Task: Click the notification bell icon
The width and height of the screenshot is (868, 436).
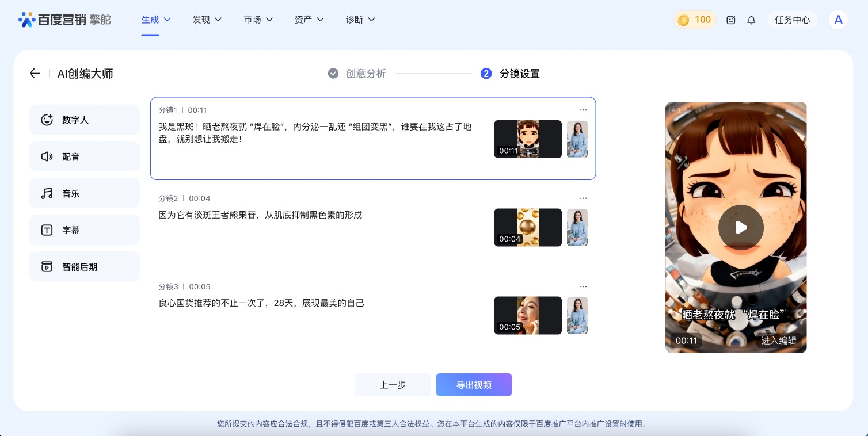Action: point(751,20)
